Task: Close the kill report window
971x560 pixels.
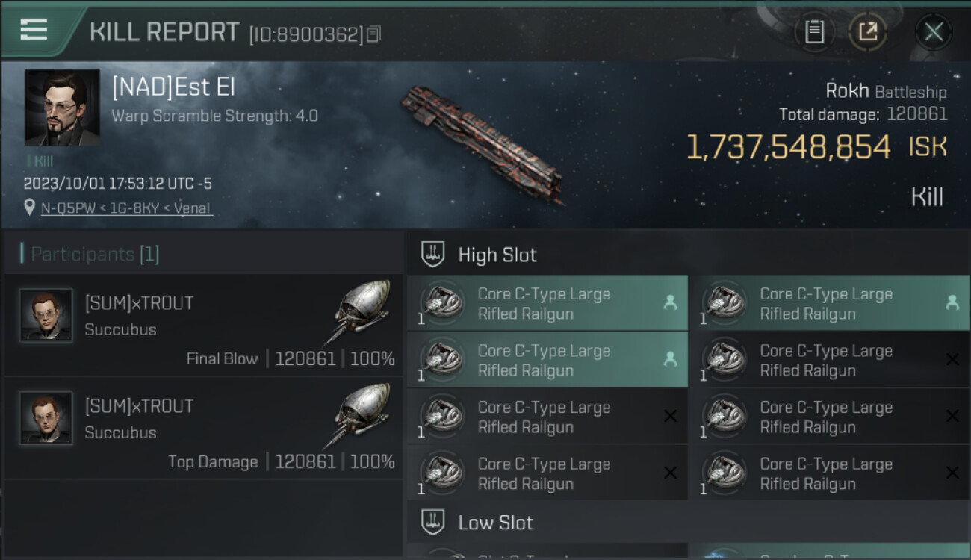Action: [933, 31]
